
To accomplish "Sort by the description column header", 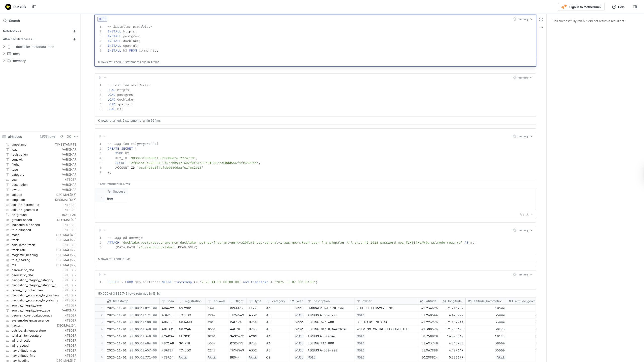I will pyautogui.click(x=321, y=301).
